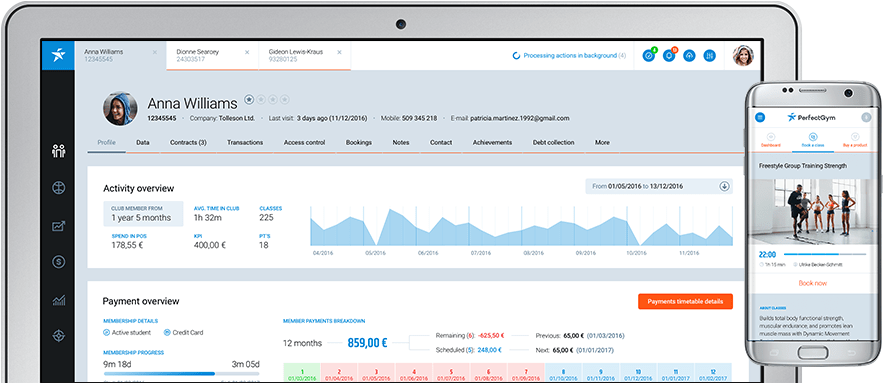This screenshot has width=883, height=383.
Task: Tap Book now on the phone
Action: (x=813, y=283)
